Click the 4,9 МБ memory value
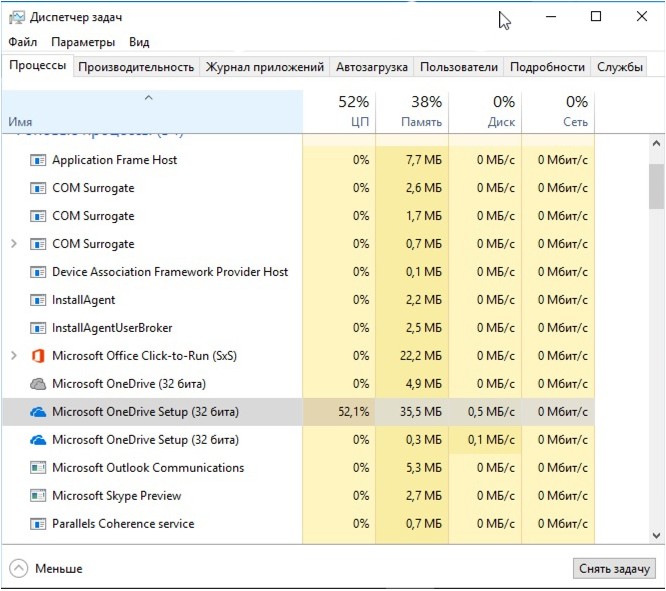The image size is (666, 591). [423, 384]
